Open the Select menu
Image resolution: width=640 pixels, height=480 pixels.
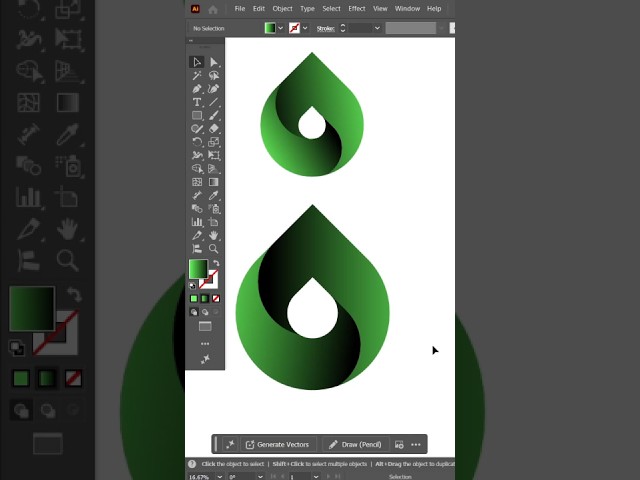(331, 9)
